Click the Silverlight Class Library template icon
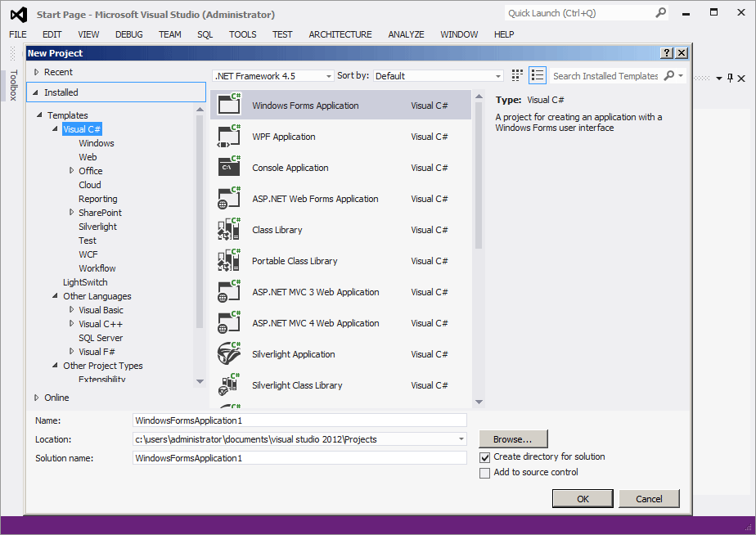The width and height of the screenshot is (756, 535). tap(229, 384)
